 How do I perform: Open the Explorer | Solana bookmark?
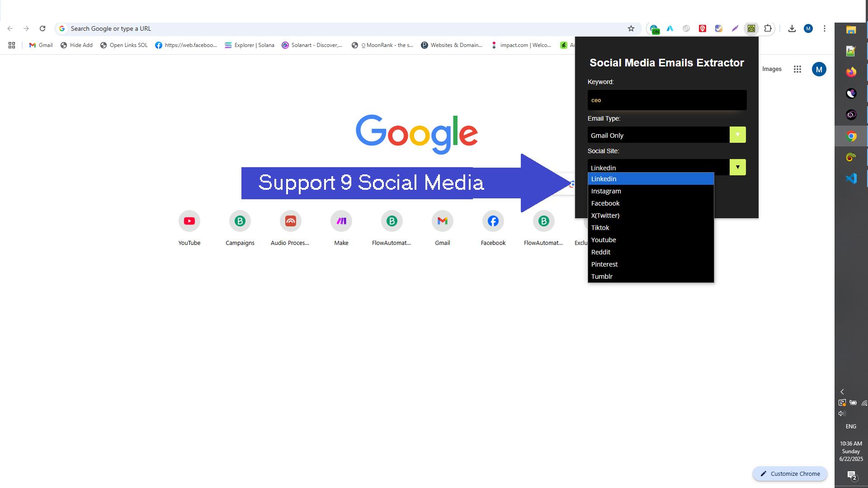(x=250, y=45)
